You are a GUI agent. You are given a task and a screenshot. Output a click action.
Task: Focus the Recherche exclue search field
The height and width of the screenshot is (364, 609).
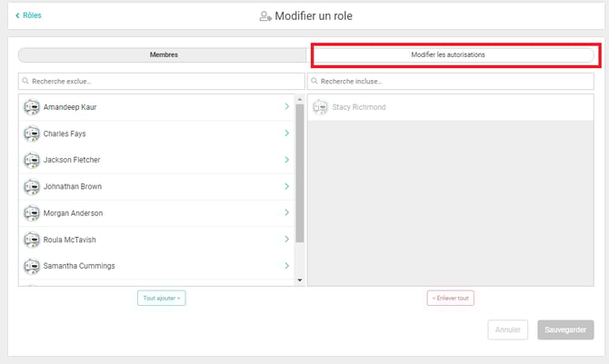click(162, 82)
